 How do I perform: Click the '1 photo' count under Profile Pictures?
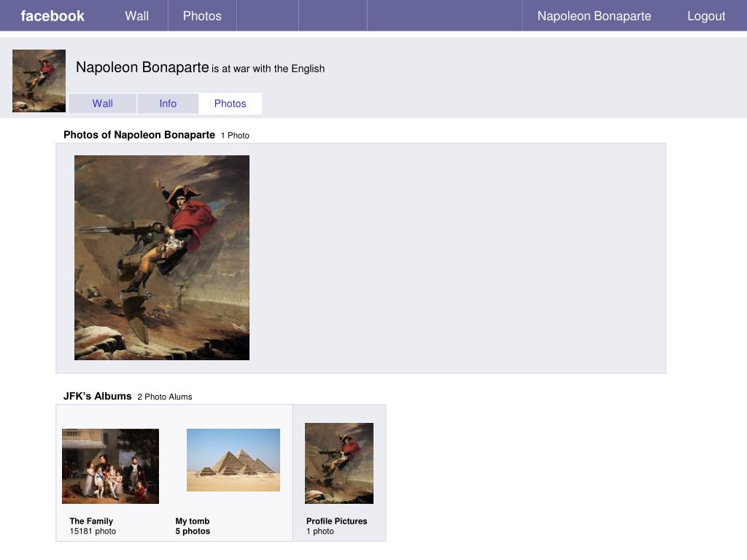[320, 531]
